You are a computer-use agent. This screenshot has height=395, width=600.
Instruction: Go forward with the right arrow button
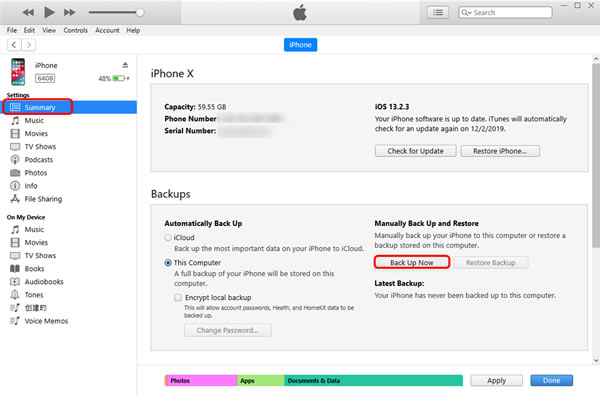(x=29, y=45)
